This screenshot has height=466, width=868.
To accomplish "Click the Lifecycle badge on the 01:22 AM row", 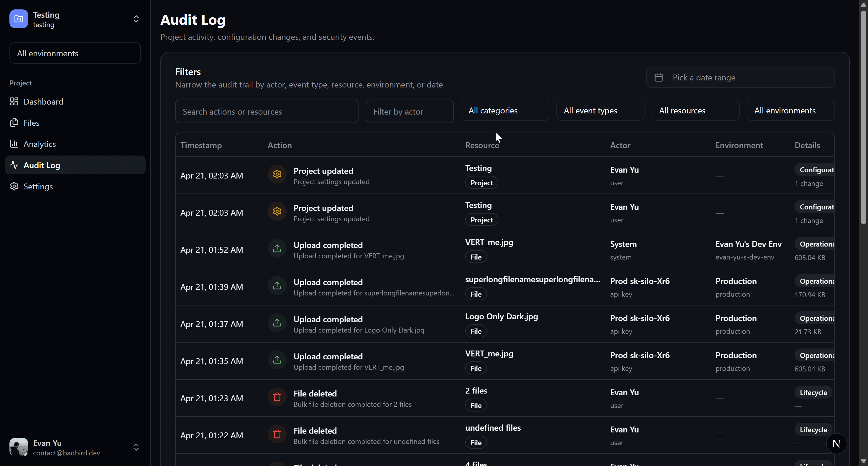I will 813,429.
